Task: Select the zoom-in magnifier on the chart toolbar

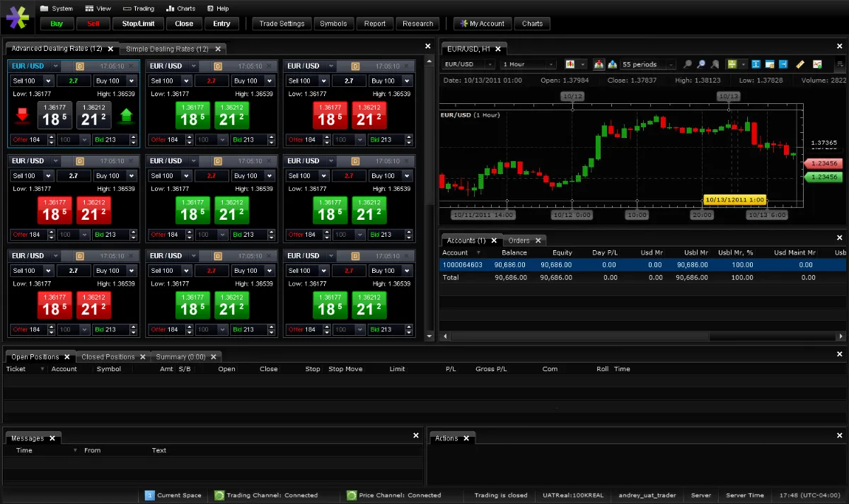Action: coord(687,64)
